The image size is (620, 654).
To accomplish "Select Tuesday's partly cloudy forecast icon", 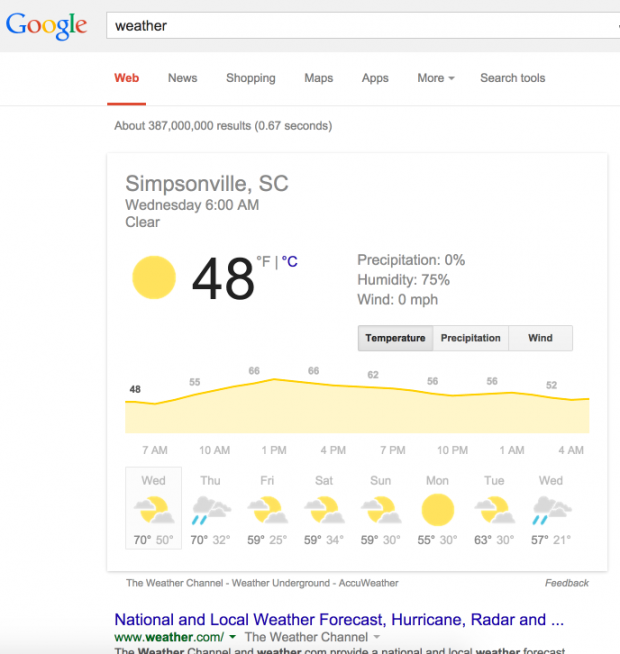I will 494,510.
